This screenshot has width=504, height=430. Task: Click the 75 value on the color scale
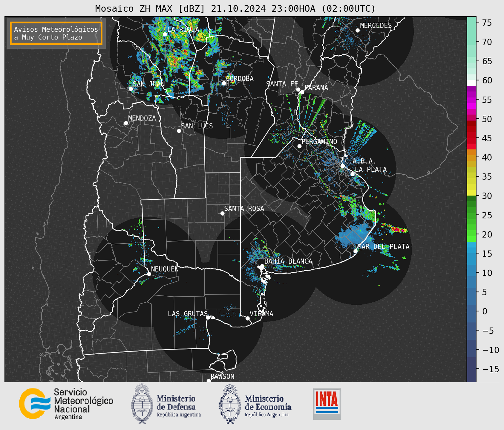[487, 23]
